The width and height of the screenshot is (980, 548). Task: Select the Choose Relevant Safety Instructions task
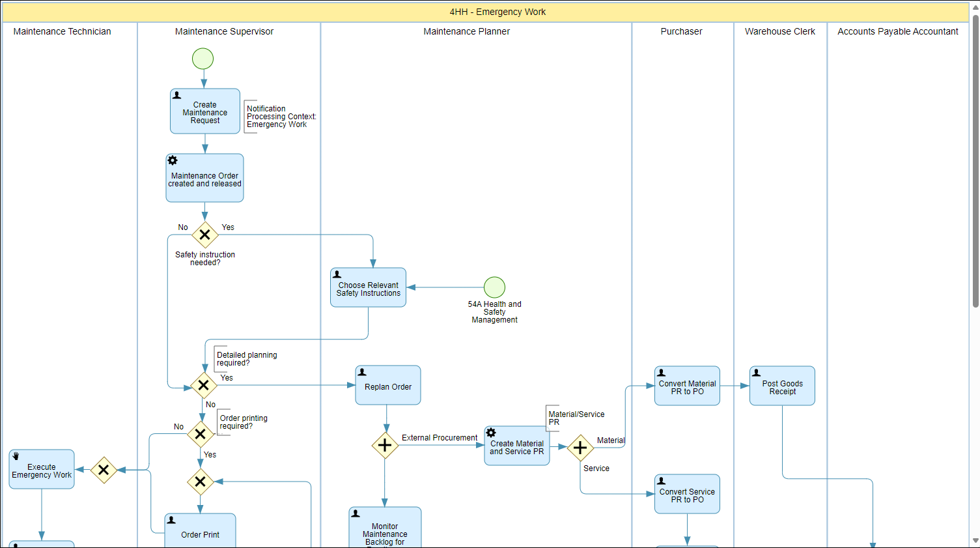pos(369,287)
